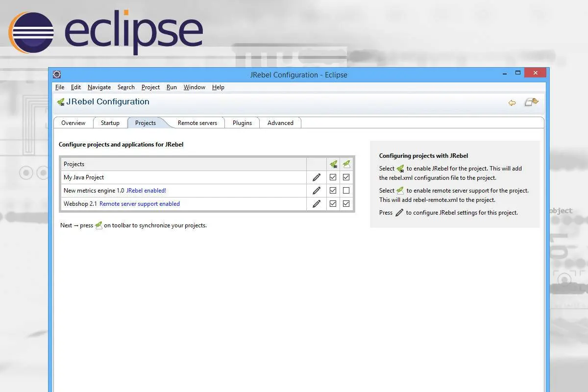Disable JRebel for My Java Project
This screenshot has height=392, width=588.
coord(333,177)
